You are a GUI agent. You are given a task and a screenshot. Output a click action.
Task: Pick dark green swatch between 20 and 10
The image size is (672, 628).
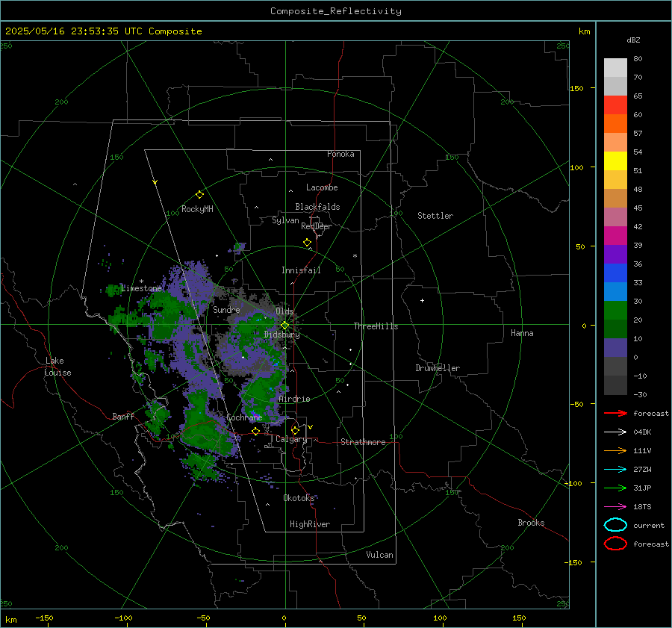click(x=615, y=329)
